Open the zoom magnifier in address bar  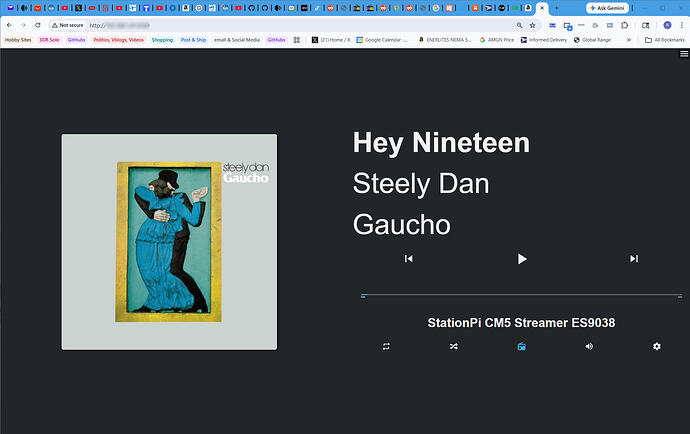pos(520,26)
